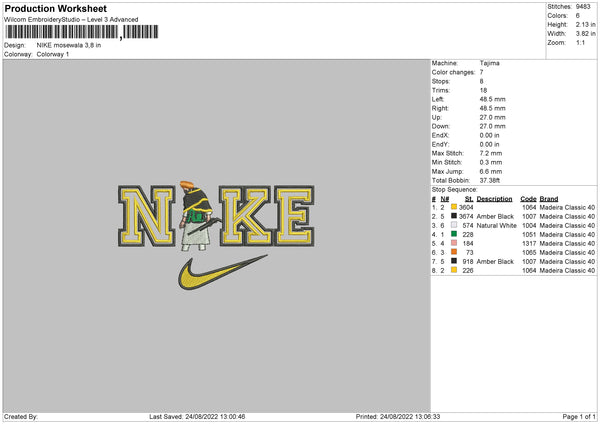Select the black swatch beside 3674 stitches
Viewport: 600px width, 424px height.
point(454,216)
